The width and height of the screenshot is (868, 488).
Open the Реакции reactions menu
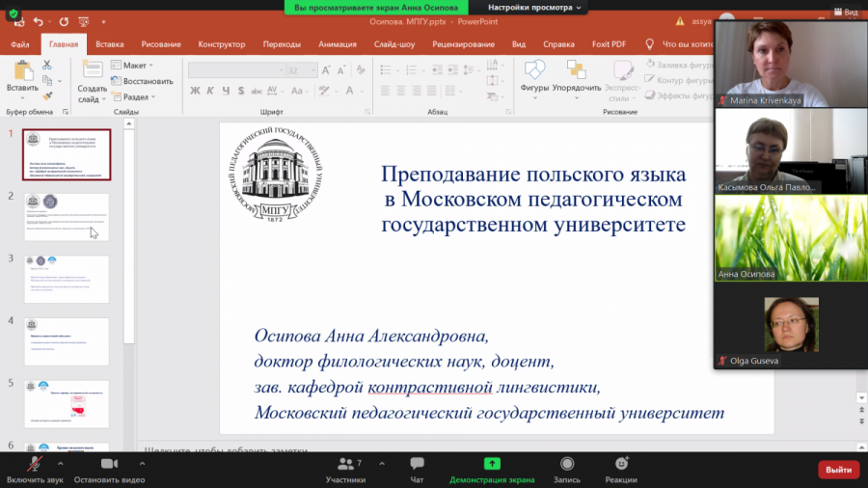(x=621, y=465)
